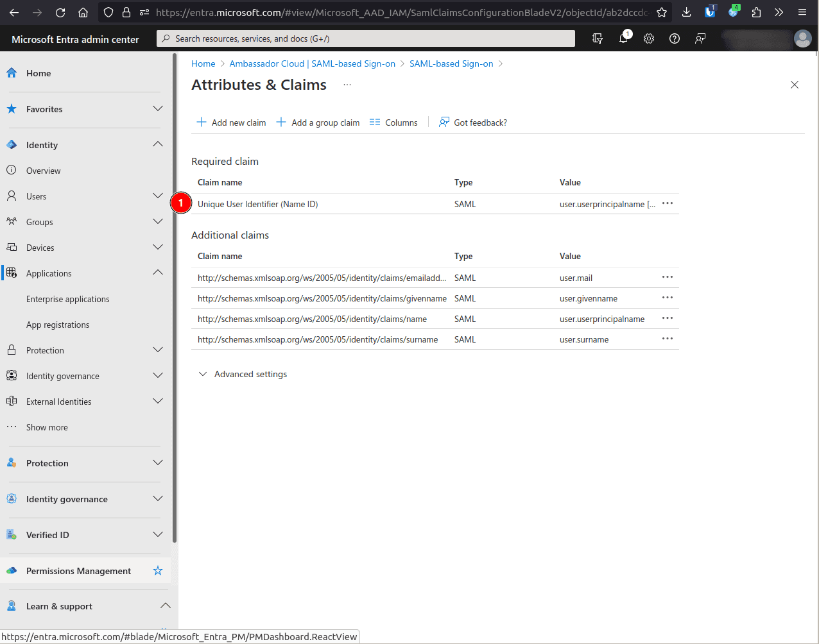Open the header feedback icon
This screenshot has height=644, width=819.
(700, 38)
